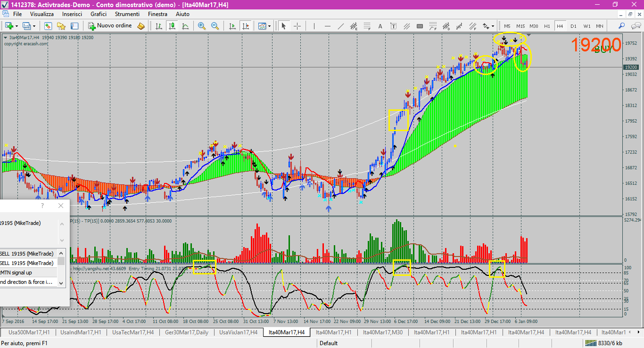Switch to UsaIndMar17,H1 chart tab
This screenshot has height=348, width=644.
coord(81,332)
